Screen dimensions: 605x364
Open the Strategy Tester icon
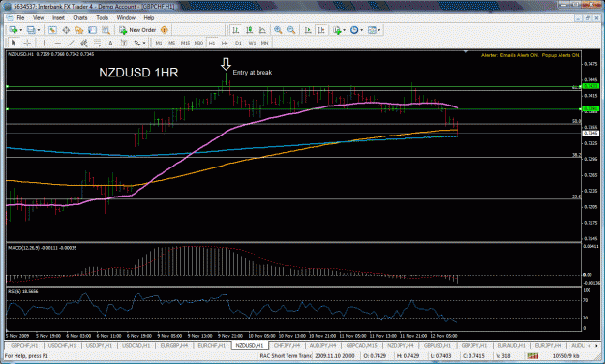(x=106, y=30)
